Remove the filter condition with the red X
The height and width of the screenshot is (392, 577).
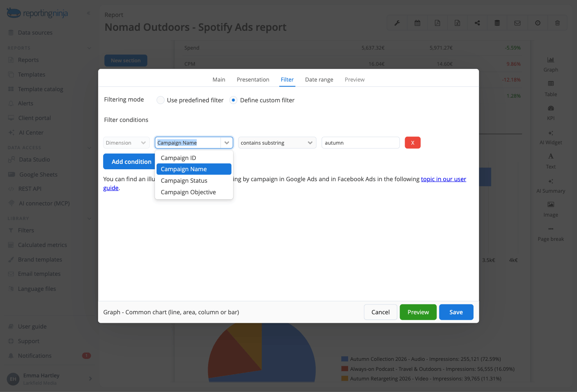413,143
